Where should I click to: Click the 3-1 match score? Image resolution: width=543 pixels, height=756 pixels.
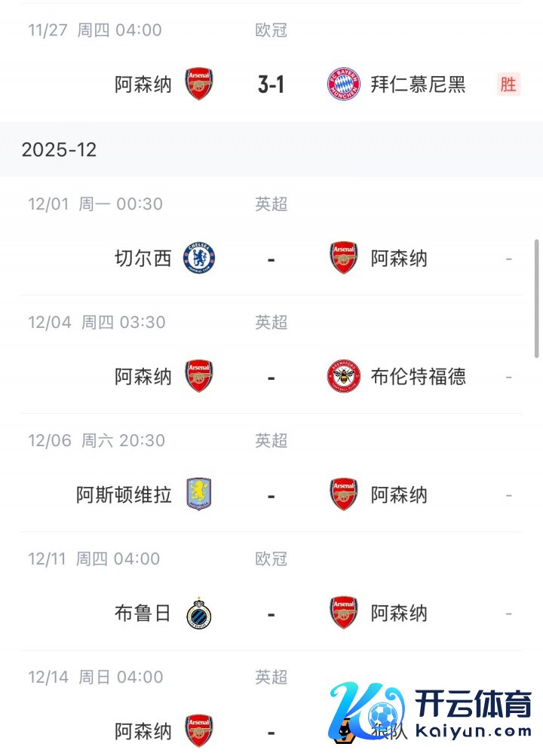[271, 84]
